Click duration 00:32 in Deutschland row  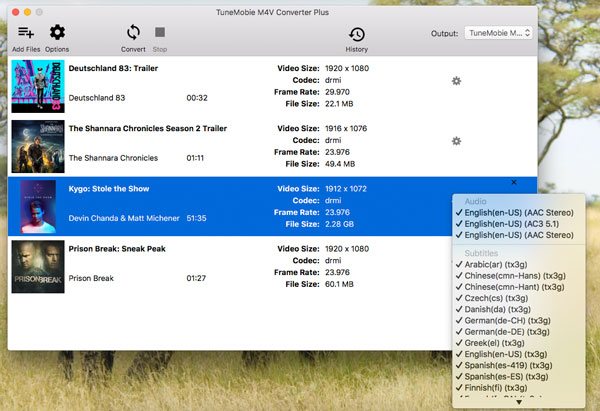point(197,98)
